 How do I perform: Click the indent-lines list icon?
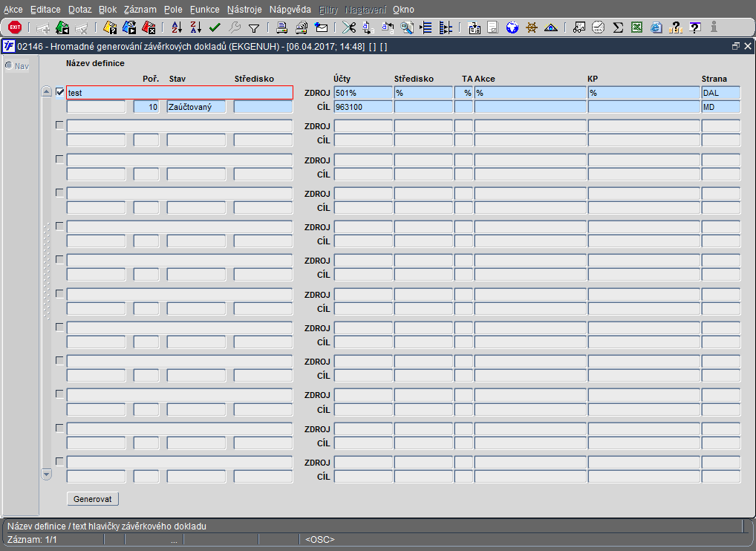click(x=426, y=28)
